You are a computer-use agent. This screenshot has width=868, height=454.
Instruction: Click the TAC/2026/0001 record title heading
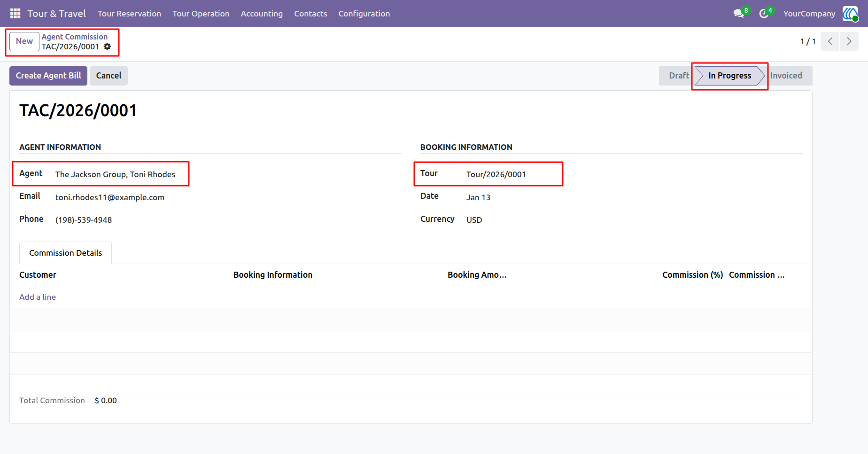click(78, 110)
